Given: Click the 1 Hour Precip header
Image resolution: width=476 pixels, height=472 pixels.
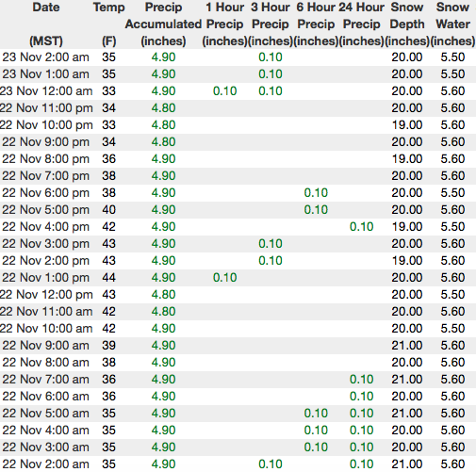Looking at the screenshot, I should (224, 24).
